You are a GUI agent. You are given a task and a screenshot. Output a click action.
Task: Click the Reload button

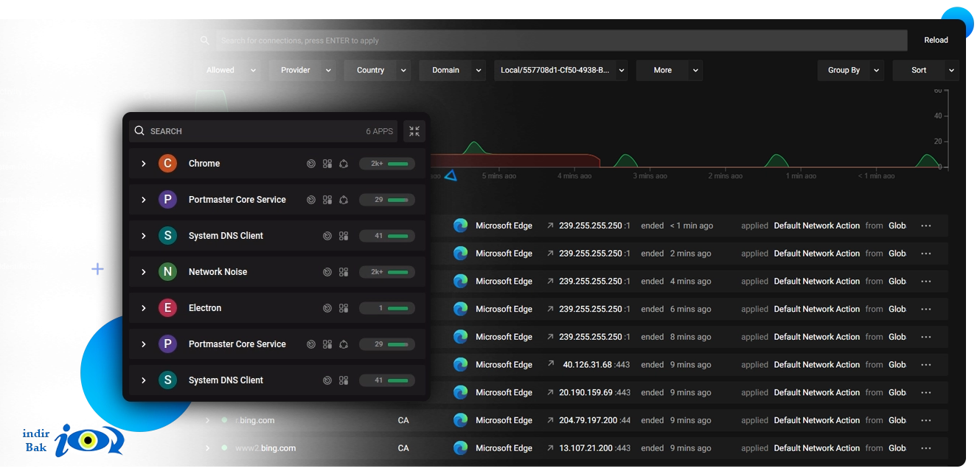pyautogui.click(x=936, y=41)
